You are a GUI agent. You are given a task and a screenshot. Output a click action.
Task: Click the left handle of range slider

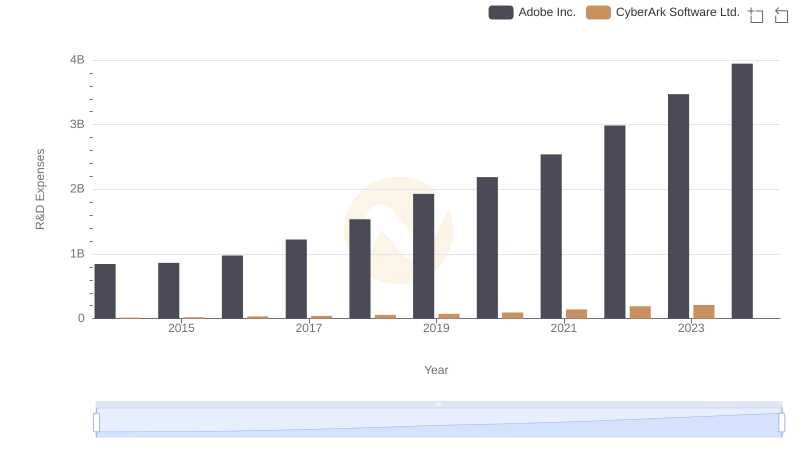coord(97,423)
